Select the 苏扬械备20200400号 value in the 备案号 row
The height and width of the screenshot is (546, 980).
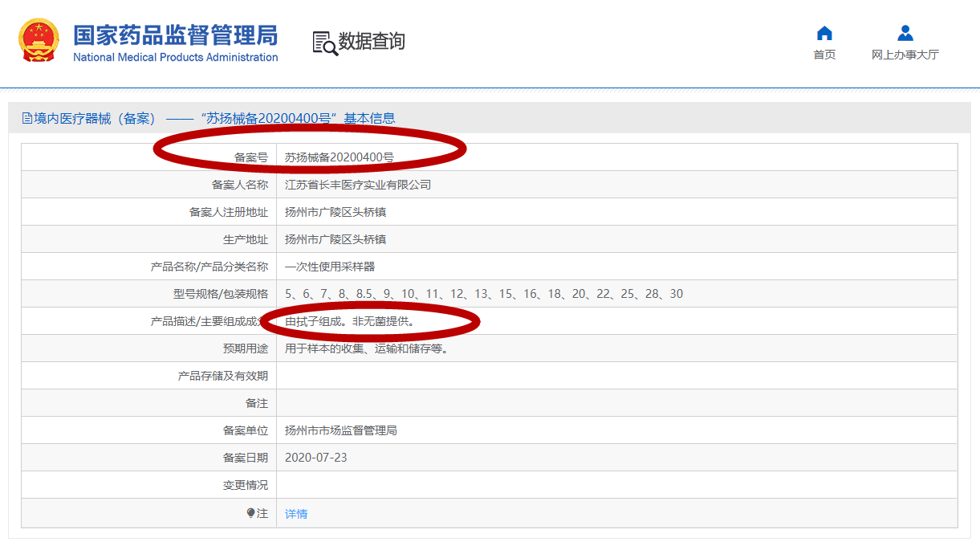tap(340, 158)
